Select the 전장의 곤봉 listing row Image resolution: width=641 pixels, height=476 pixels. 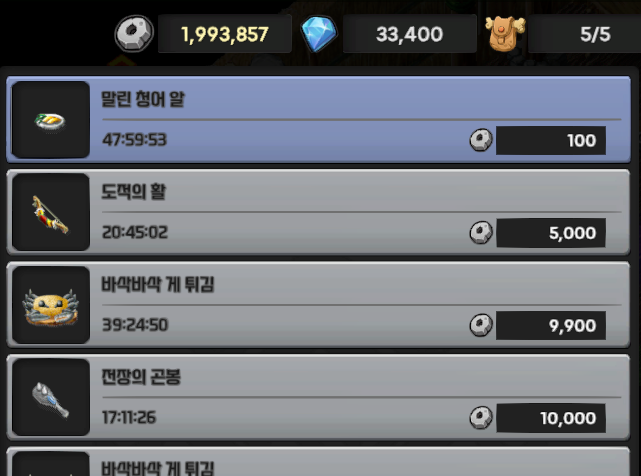(318, 397)
